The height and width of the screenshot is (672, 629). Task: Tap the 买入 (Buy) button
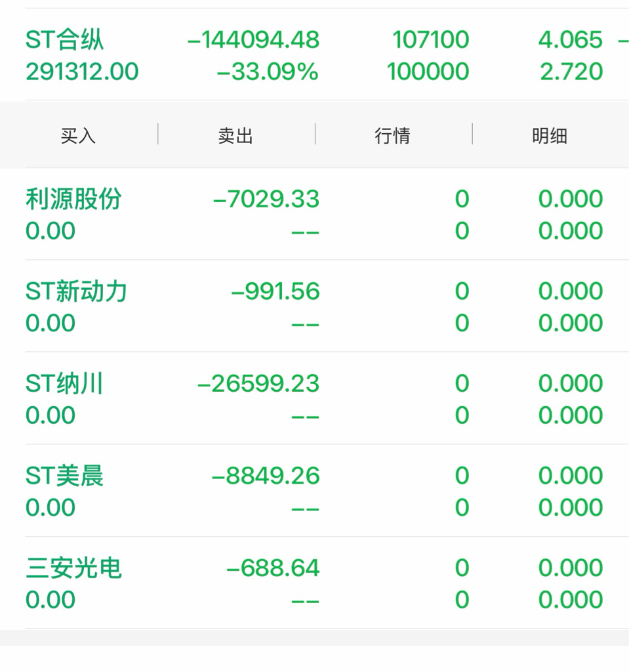point(78,136)
